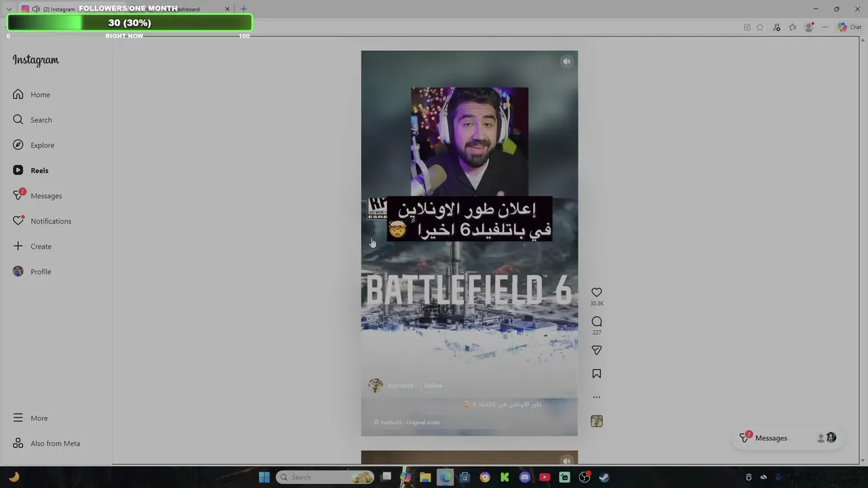
Task: Click the Search magnifier icon in sidebar
Action: click(18, 120)
